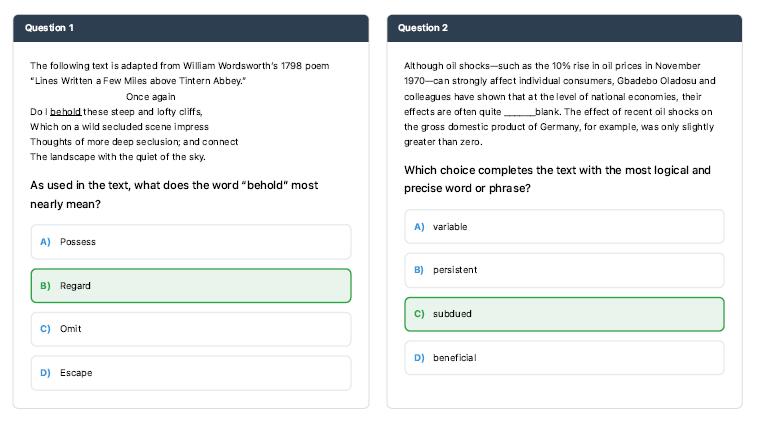The height and width of the screenshot is (444, 762).
Task: Choose the highlighted Regard answer option
Action: 191,286
